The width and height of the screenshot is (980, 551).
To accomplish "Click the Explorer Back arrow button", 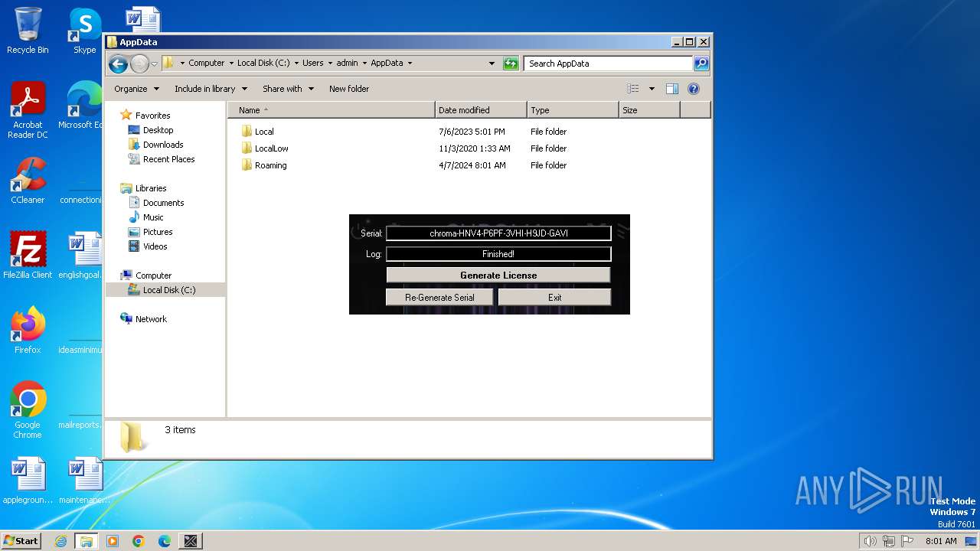I will 118,64.
